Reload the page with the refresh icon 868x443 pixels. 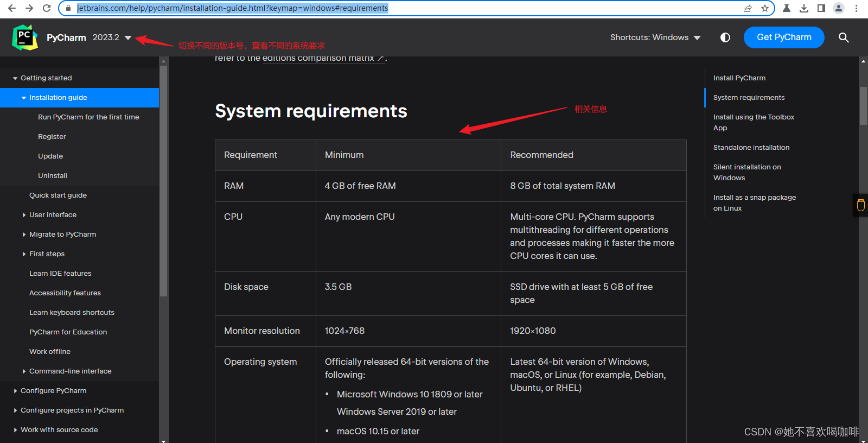(x=47, y=8)
